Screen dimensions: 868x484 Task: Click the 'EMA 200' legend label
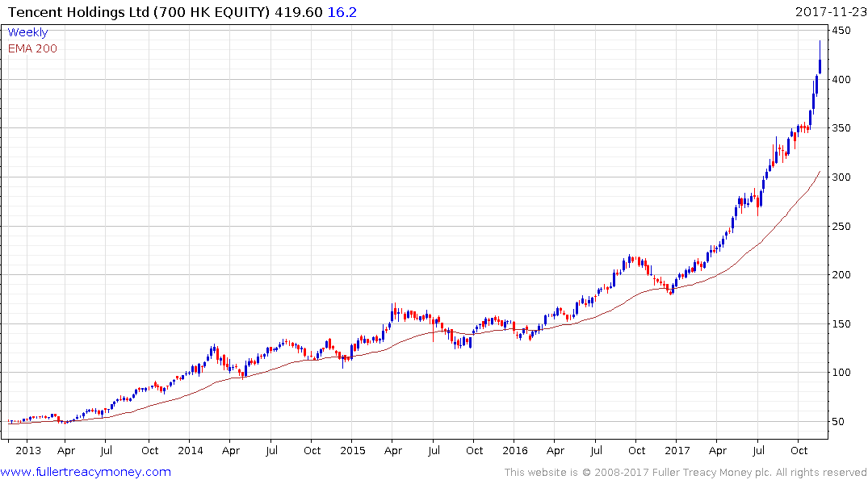click(x=32, y=48)
